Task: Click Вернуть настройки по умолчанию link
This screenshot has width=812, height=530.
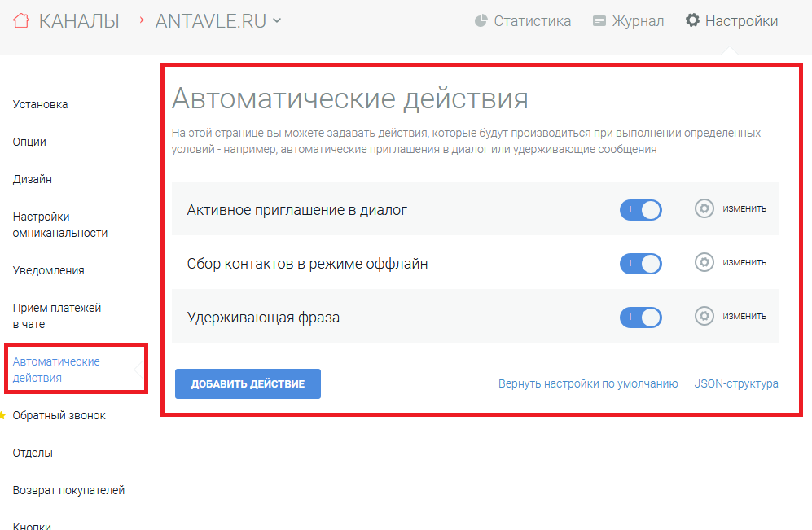Action: (588, 383)
